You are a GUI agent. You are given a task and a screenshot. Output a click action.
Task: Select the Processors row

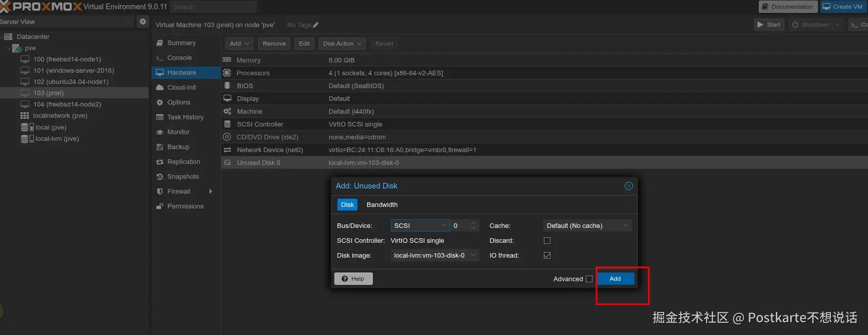point(544,73)
